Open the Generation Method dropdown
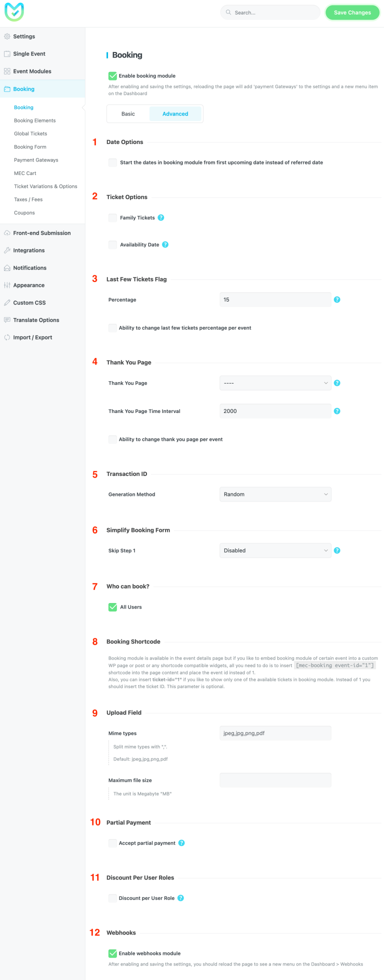The width and height of the screenshot is (384, 980). pos(275,494)
